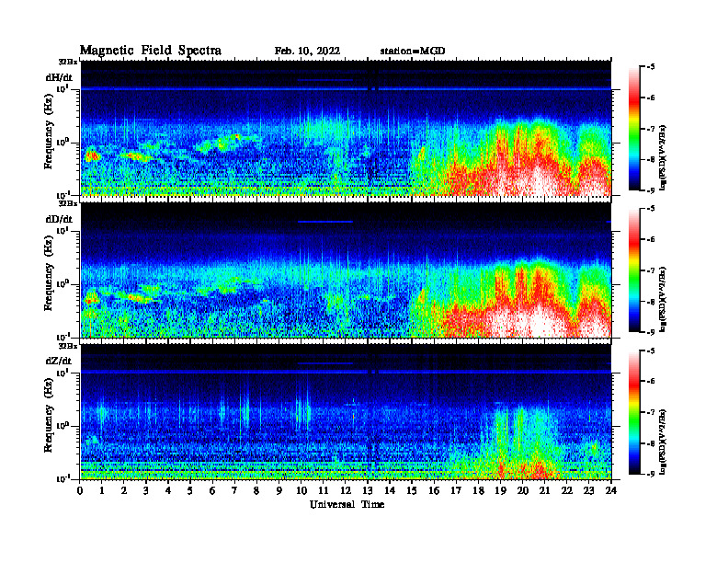Screen dimensions: 728x563
Task: Click the -9 tick on dH/dt colorbar
Action: click(x=651, y=190)
